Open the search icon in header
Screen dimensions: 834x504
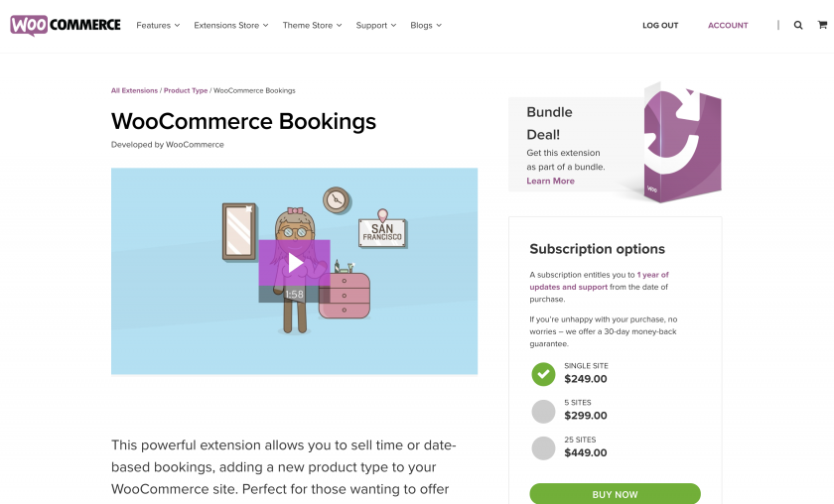point(798,25)
